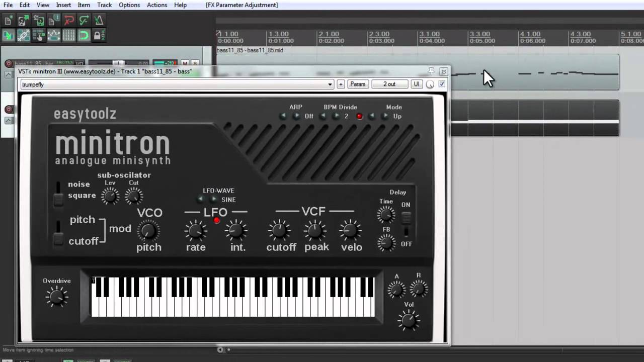Toggle the snap magnet toolbar icon
The width and height of the screenshot is (644, 362).
pos(84,36)
